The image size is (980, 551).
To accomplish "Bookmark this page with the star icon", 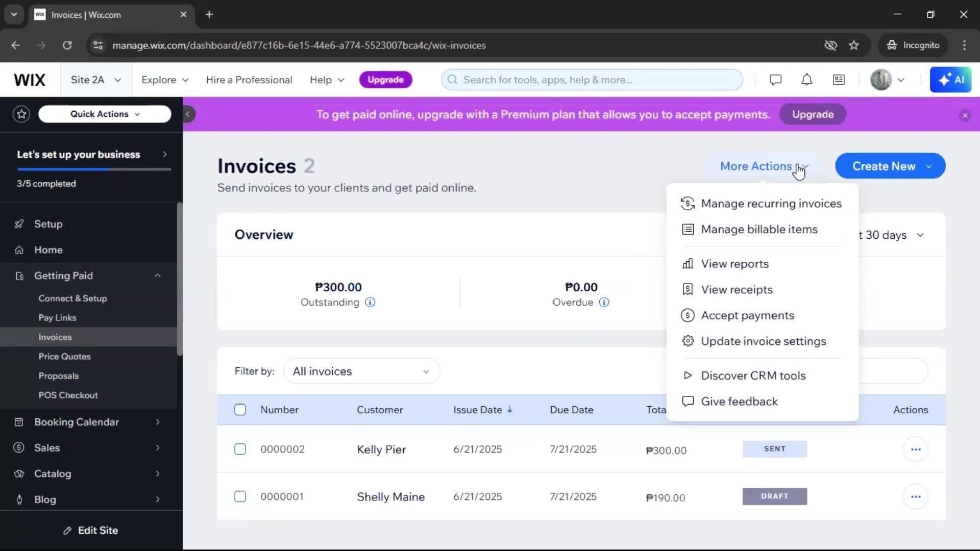I will pos(854,45).
